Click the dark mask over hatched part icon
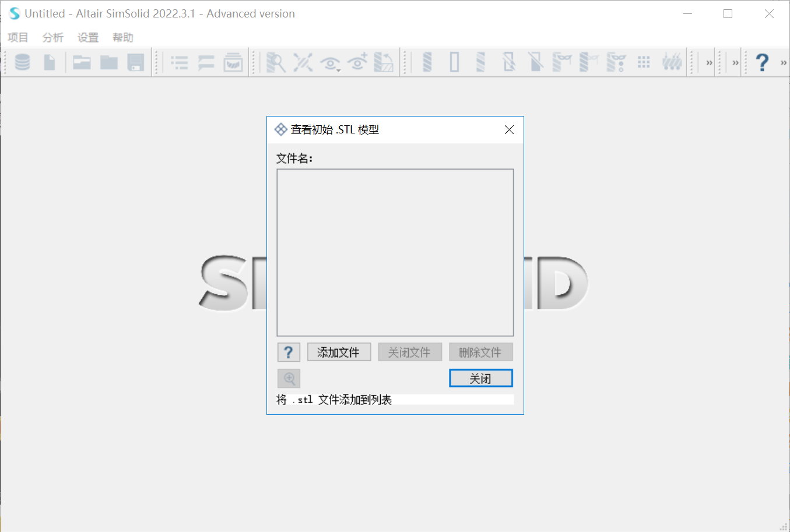 point(562,62)
